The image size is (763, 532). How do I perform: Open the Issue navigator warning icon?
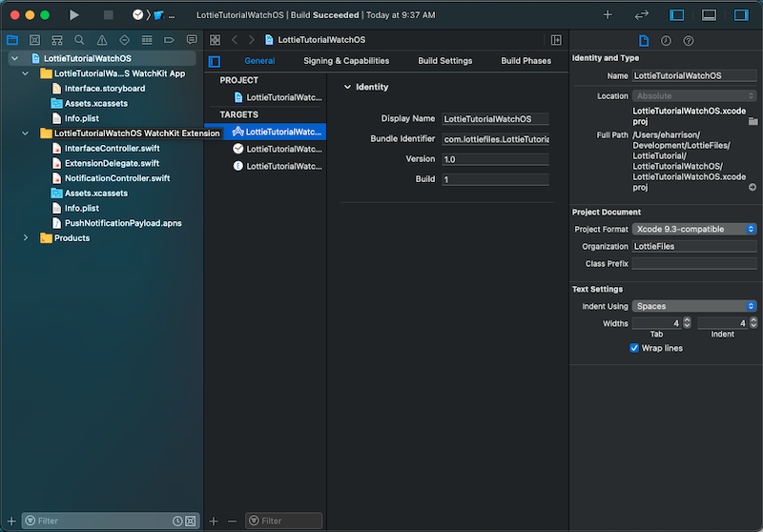click(x=102, y=40)
